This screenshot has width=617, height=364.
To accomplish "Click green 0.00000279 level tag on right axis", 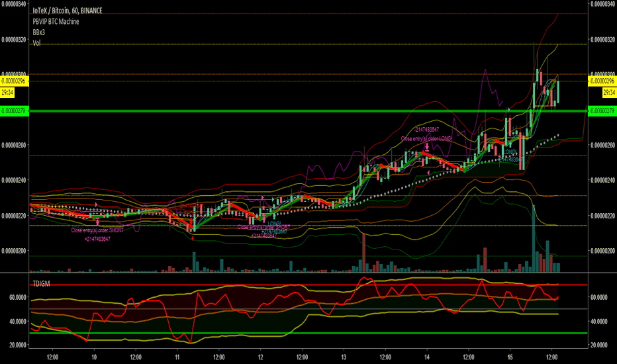I will (602, 111).
